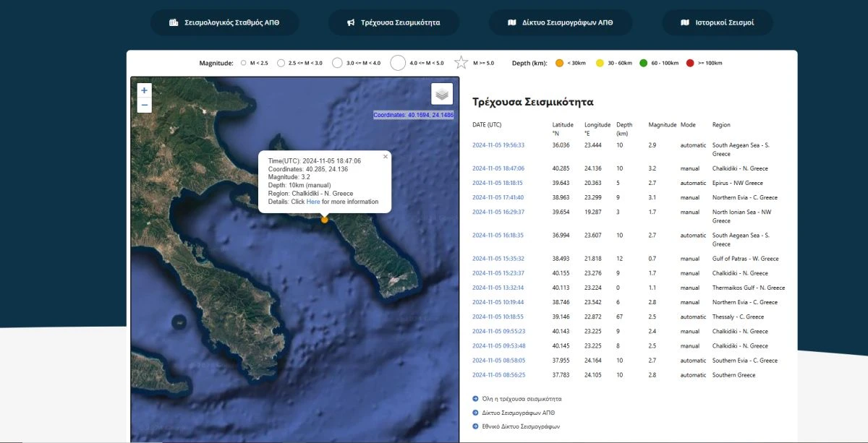The image size is (868, 443).
Task: Open the 2024-11-05 17:41:40 earthquake entry
Action: pos(498,197)
